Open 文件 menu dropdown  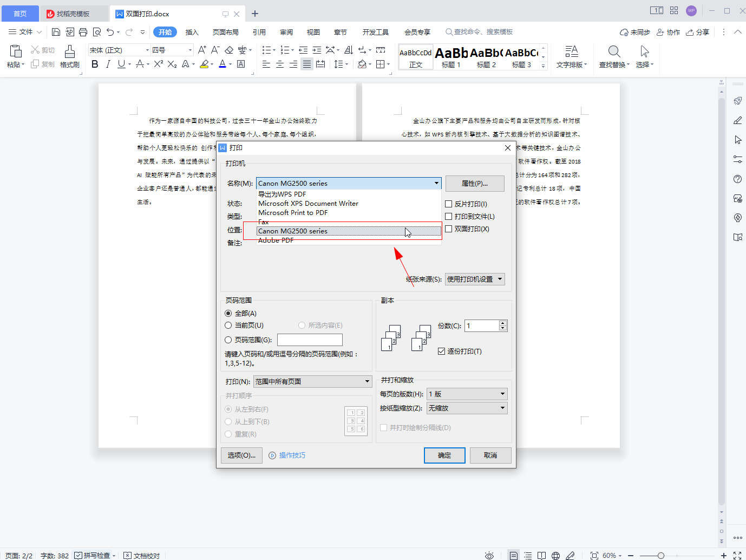(25, 32)
